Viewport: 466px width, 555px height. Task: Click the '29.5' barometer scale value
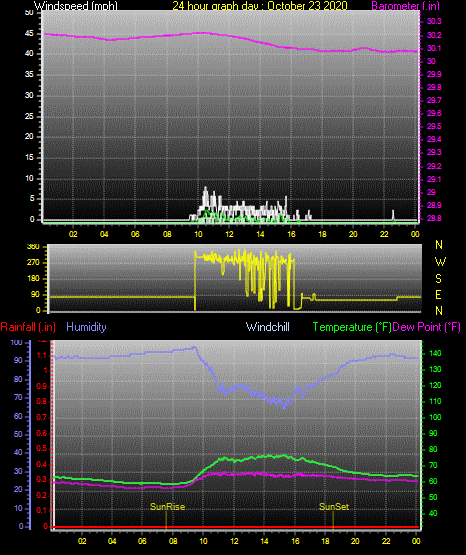(x=434, y=126)
